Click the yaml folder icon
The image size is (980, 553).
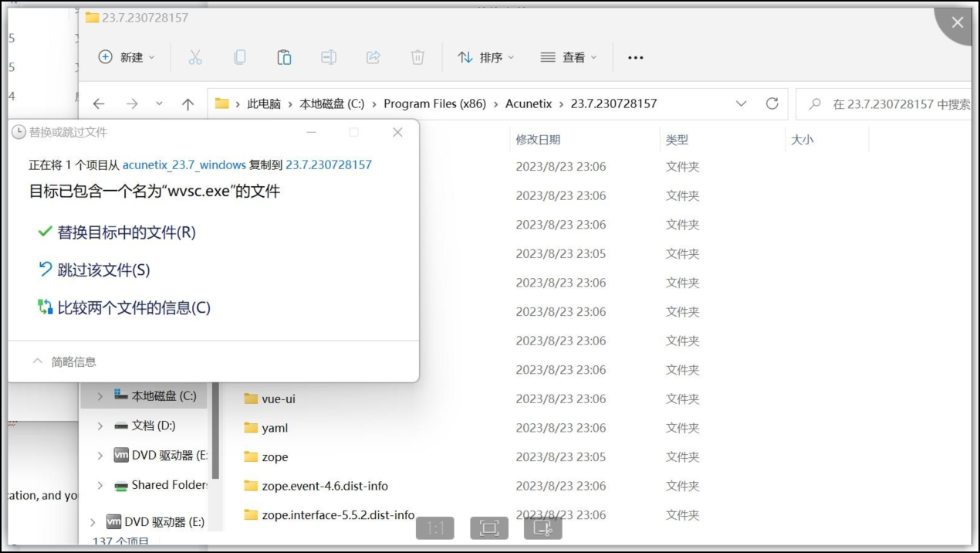(250, 428)
